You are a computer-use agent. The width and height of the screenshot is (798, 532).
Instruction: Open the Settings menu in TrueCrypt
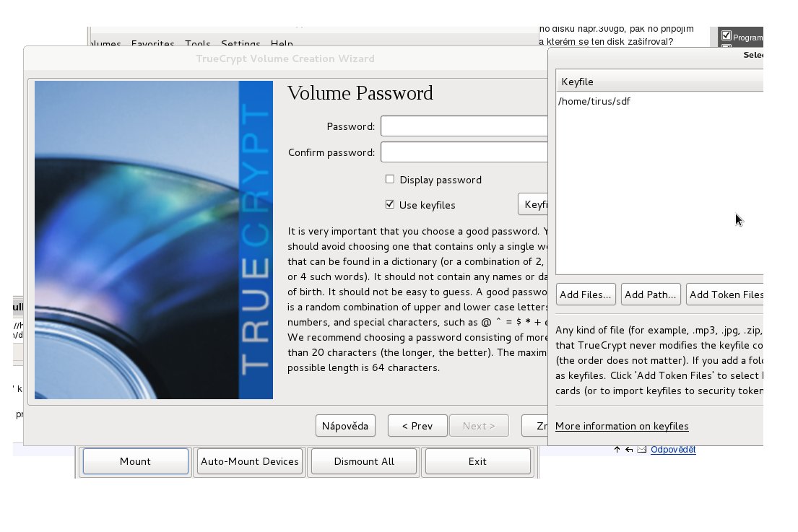(240, 43)
